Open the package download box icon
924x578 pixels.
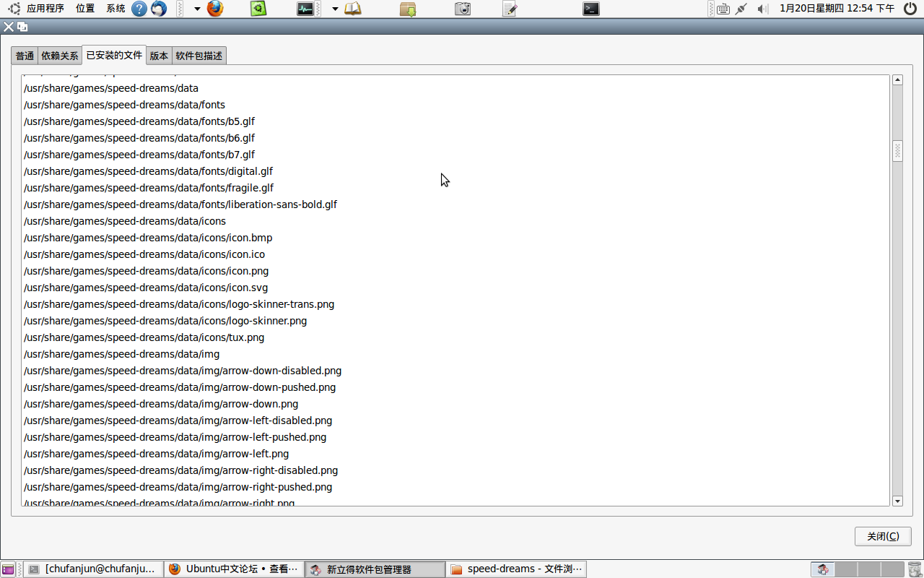click(x=408, y=9)
